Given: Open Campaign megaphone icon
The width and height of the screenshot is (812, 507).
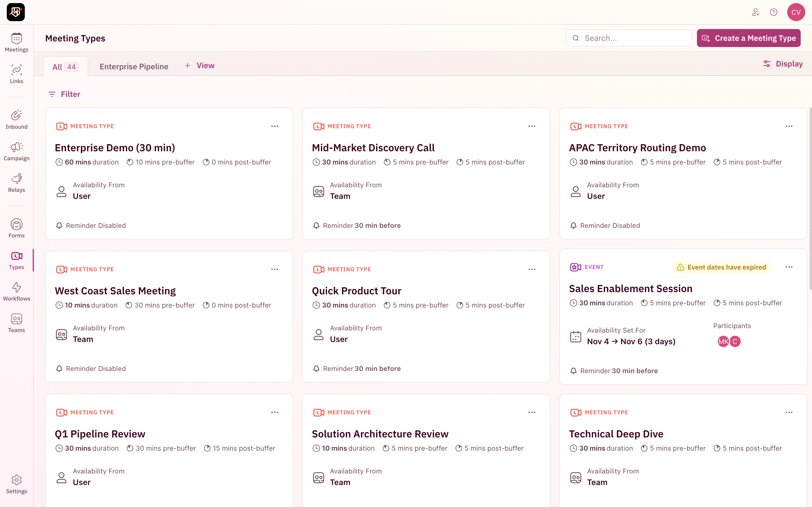Looking at the screenshot, I should tap(16, 151).
